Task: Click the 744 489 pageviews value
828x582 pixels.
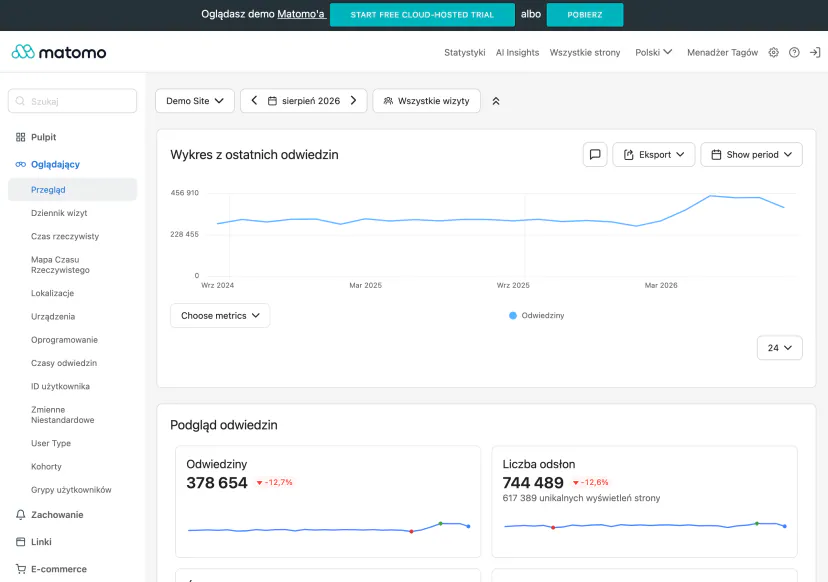Action: click(x=533, y=482)
